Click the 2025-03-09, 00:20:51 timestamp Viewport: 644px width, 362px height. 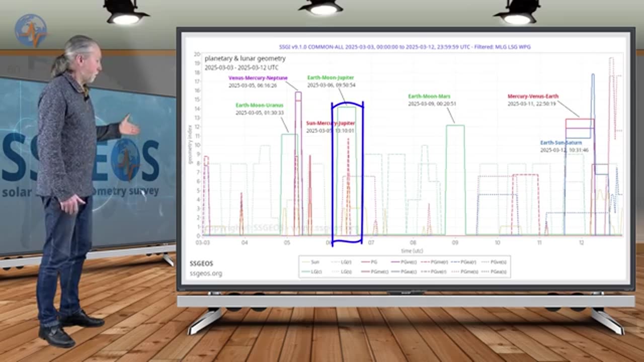(x=432, y=104)
